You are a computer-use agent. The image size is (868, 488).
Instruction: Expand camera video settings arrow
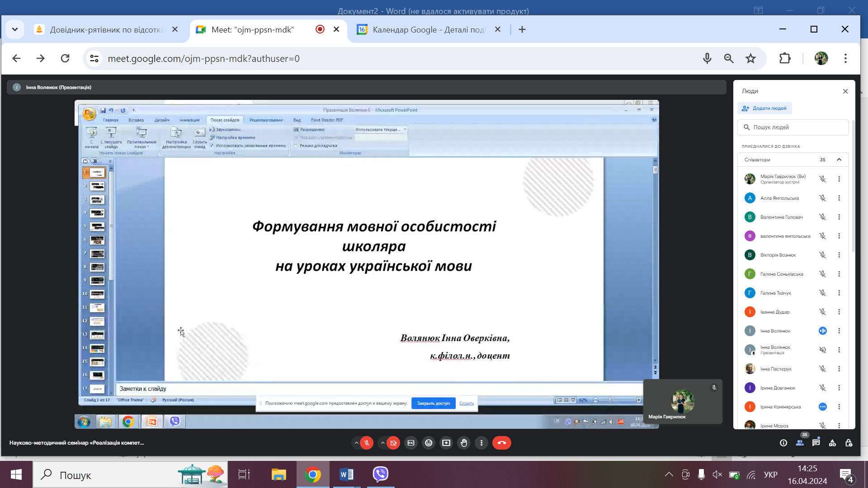click(x=383, y=443)
